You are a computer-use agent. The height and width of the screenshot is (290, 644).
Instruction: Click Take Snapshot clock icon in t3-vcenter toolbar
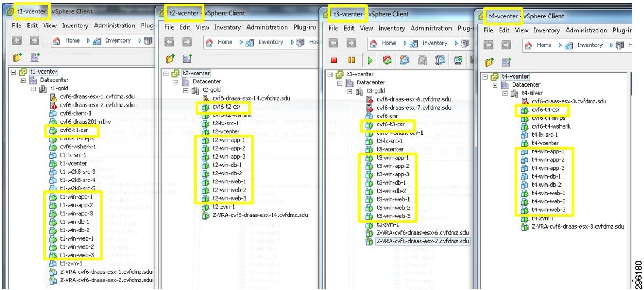click(x=405, y=60)
